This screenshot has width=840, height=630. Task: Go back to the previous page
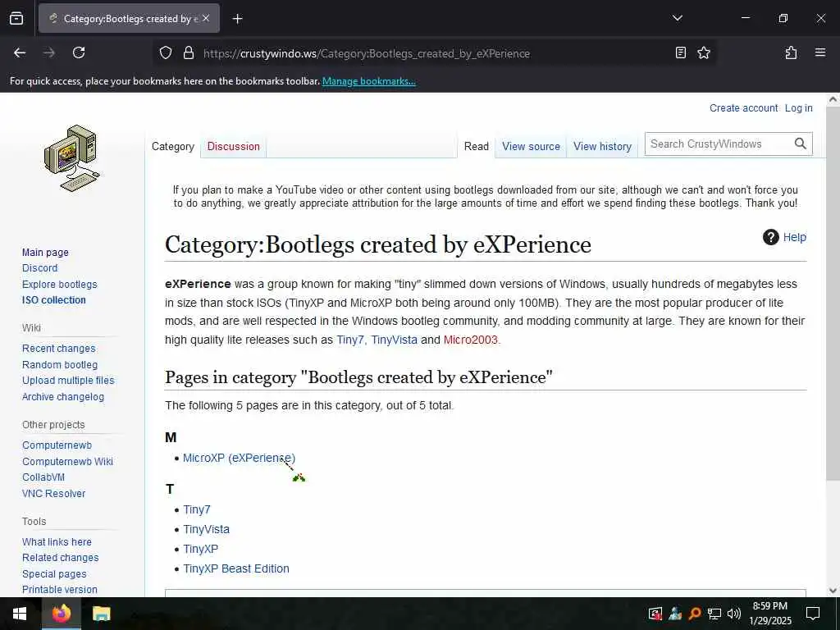click(20, 52)
